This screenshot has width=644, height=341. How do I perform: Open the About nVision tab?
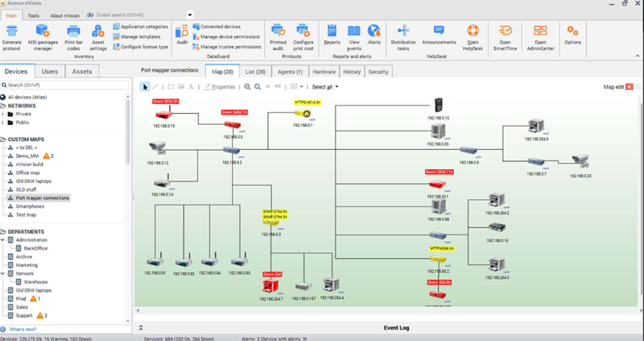tap(65, 15)
